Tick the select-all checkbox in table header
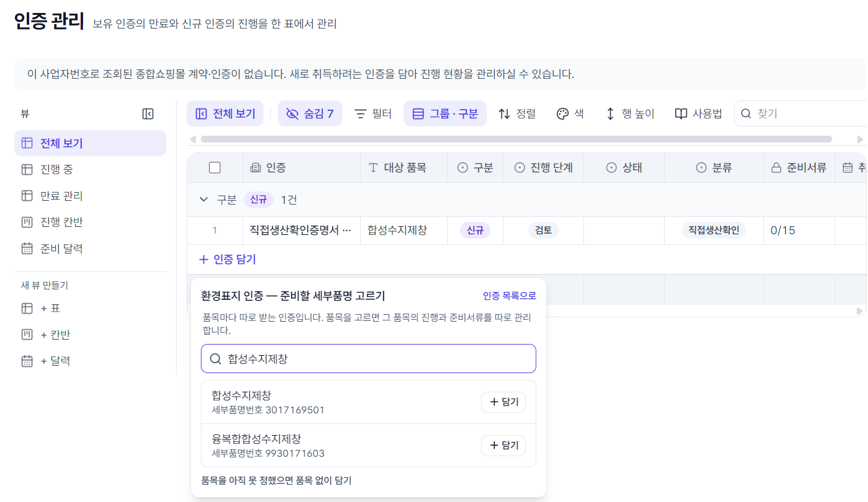868x502 pixels. click(215, 167)
